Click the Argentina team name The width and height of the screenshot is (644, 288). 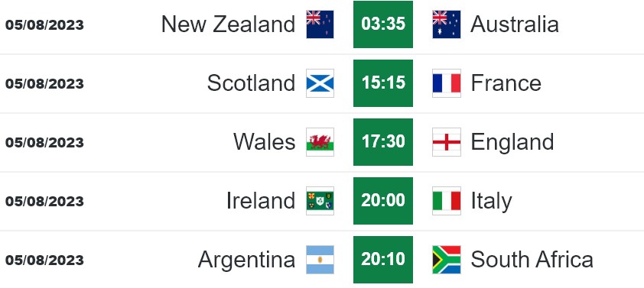(246, 260)
